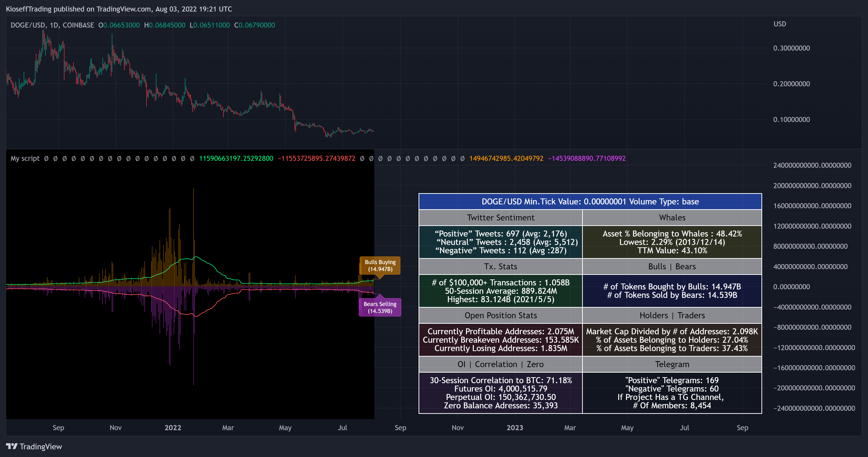Screen dimensions: 868x457
Task: Click the red value -11553725895.27439872
Action: [x=316, y=158]
